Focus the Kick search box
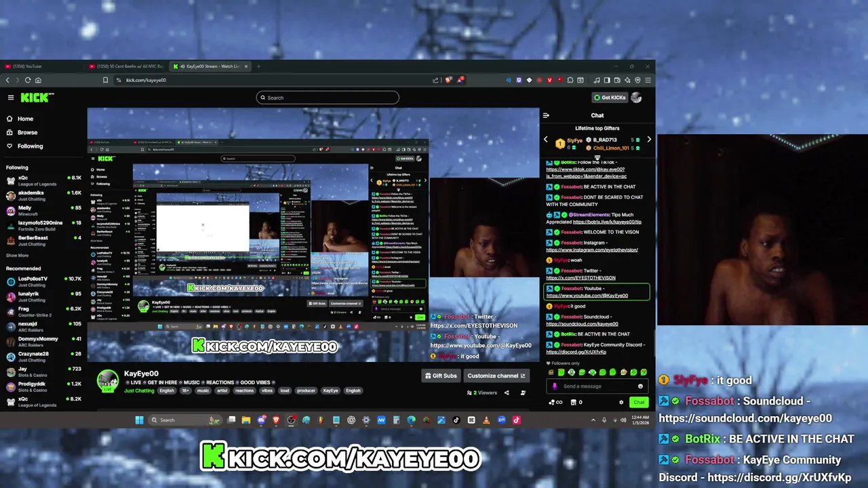The image size is (868, 488). pos(328,98)
